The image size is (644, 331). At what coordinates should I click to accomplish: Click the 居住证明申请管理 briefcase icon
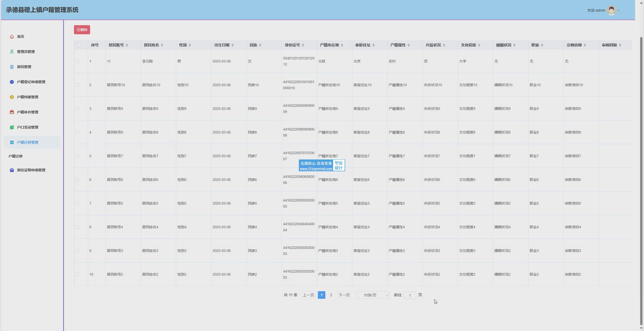click(12, 170)
